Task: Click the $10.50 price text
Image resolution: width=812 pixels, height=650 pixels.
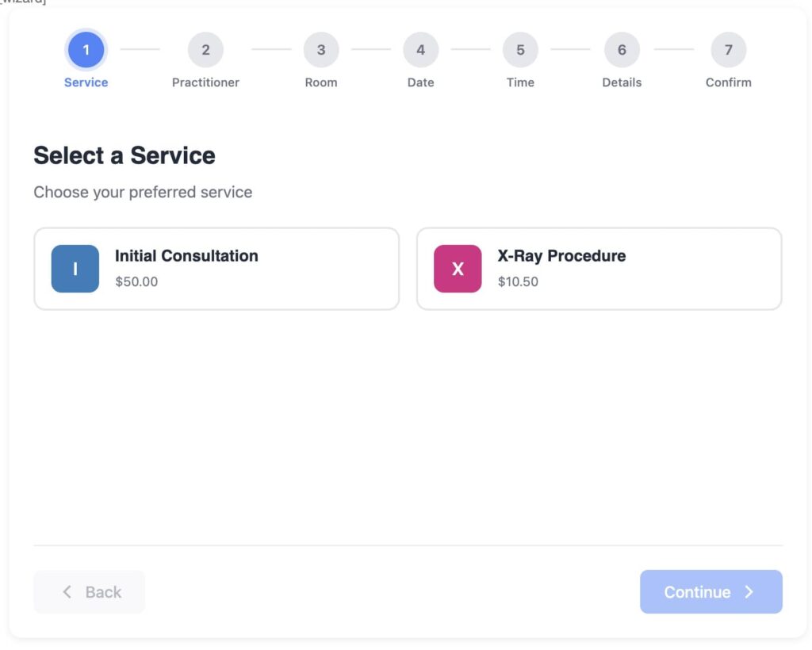Action: [x=518, y=281]
